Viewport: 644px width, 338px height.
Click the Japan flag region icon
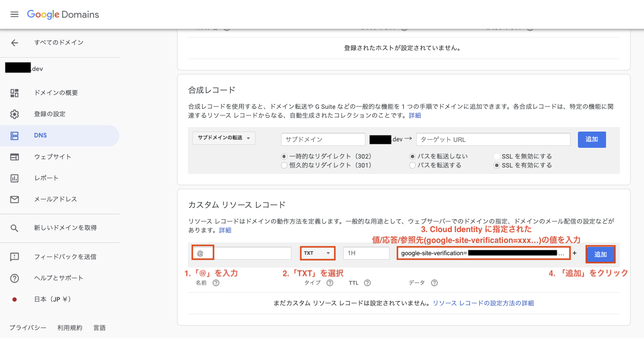[x=14, y=299]
